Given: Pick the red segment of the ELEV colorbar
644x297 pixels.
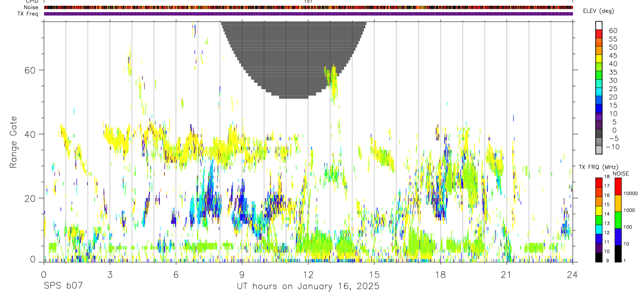Looking at the screenshot, I should pyautogui.click(x=599, y=34).
